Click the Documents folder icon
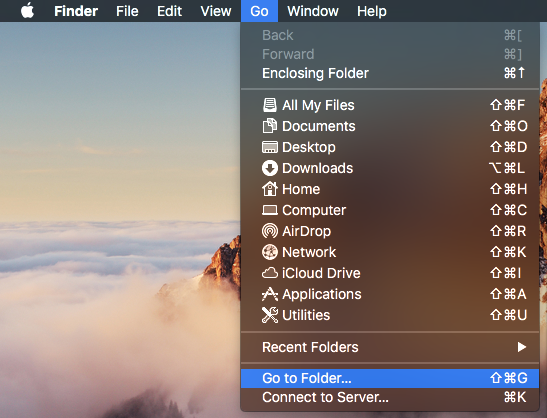The width and height of the screenshot is (547, 418). coord(270,126)
